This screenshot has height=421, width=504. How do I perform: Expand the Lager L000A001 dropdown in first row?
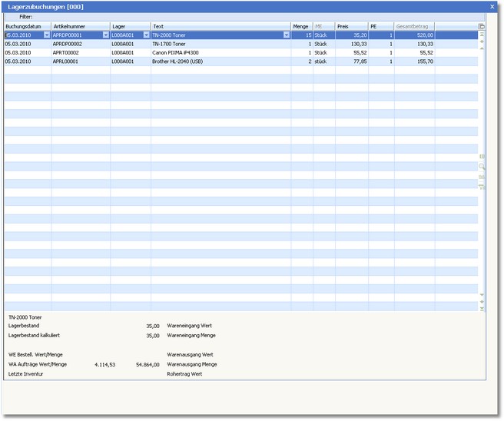pyautogui.click(x=146, y=35)
